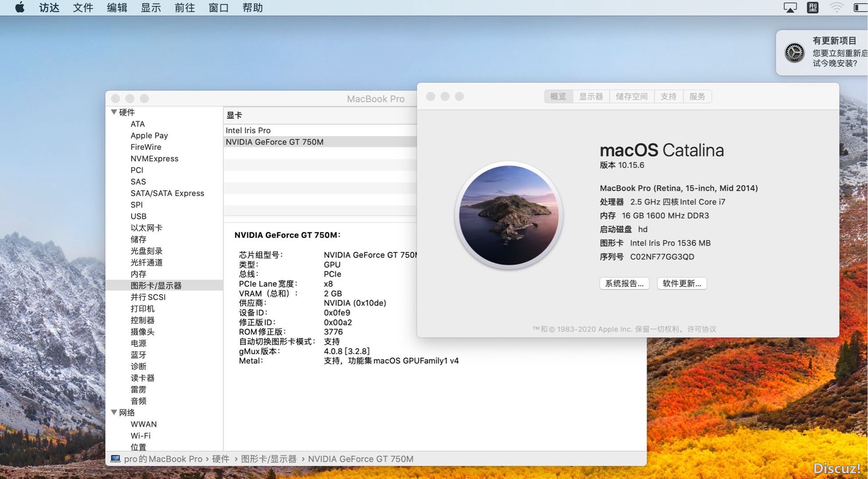The width and height of the screenshot is (868, 479).
Task: Select 蓝牙 in the sidebar
Action: [x=138, y=354]
